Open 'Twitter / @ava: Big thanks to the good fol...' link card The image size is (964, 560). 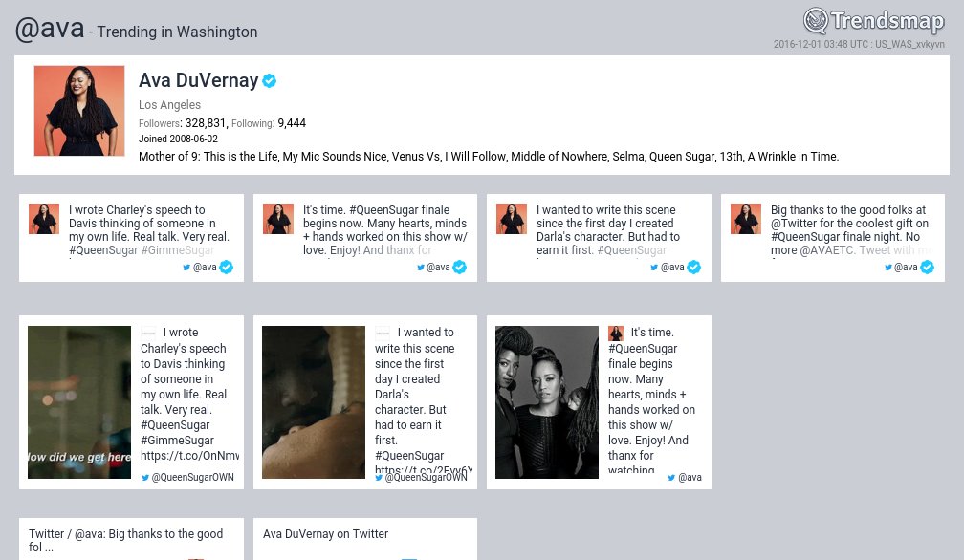pos(132,539)
